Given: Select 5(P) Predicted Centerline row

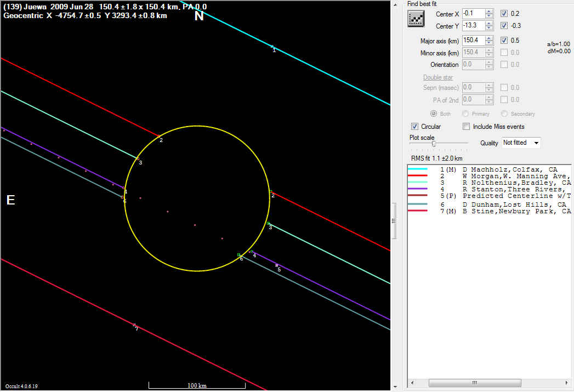Looking at the screenshot, I should [x=490, y=196].
